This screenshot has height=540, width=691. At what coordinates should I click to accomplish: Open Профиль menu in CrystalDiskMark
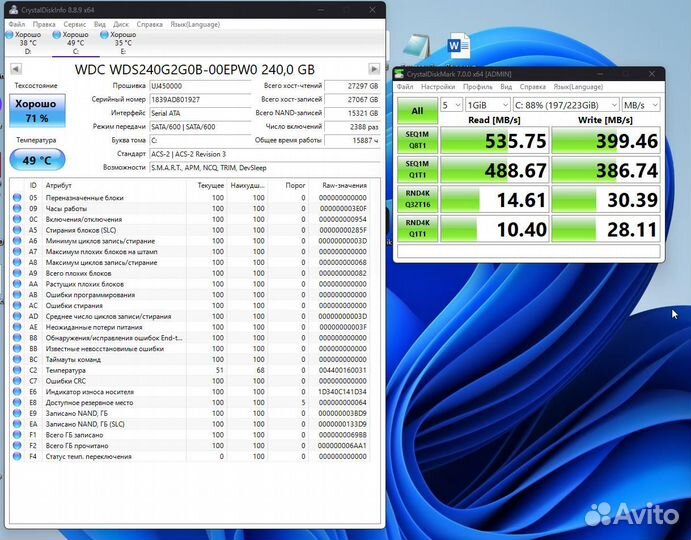[478, 87]
